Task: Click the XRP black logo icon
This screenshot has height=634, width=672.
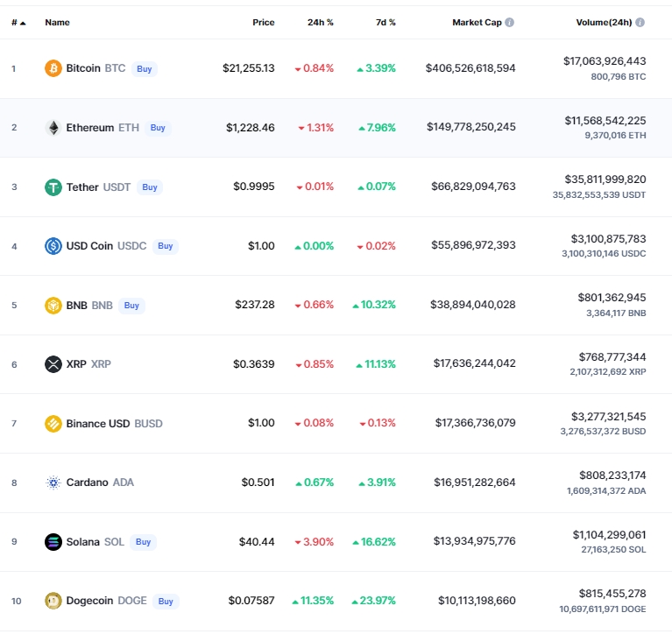Action: (53, 364)
